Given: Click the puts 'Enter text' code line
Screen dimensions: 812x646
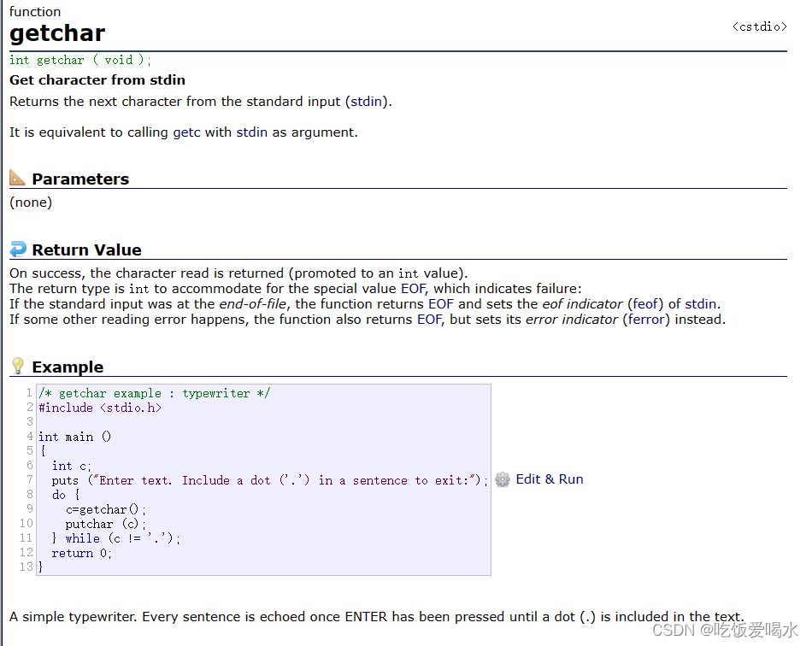Looking at the screenshot, I should (270, 480).
